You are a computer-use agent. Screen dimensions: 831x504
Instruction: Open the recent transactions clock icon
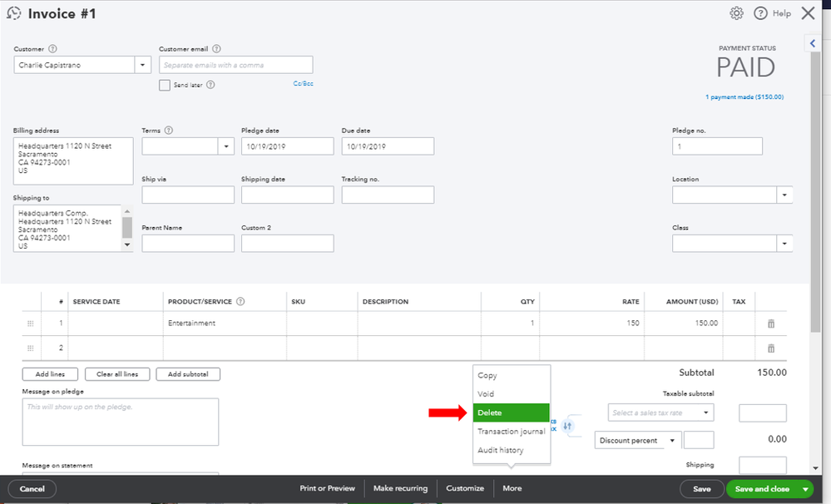click(14, 13)
